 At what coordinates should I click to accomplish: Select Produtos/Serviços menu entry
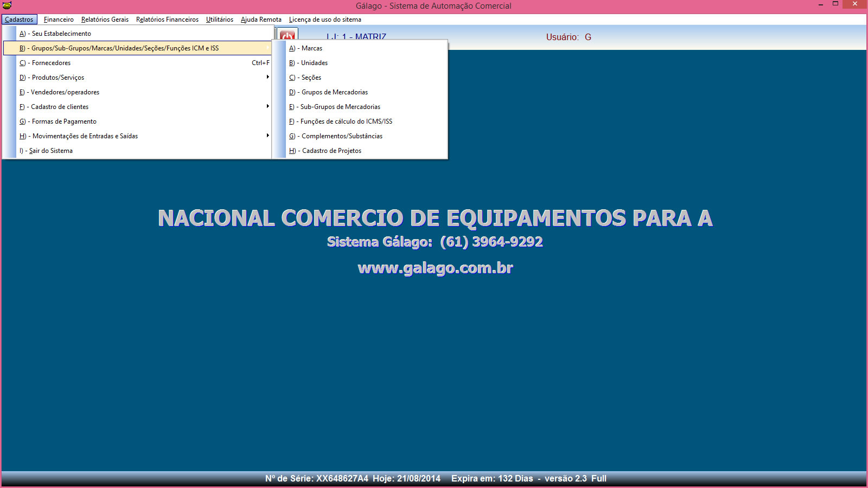[138, 78]
